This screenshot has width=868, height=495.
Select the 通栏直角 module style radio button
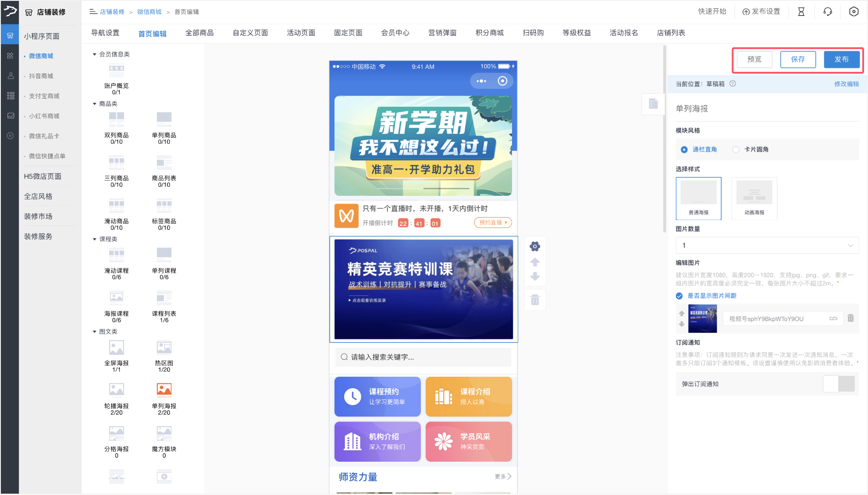tap(684, 149)
